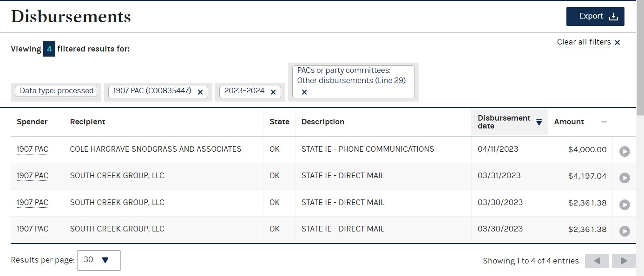The height and width of the screenshot is (276, 644).
Task: Open 1907 PAC link in phone communications row
Action: pyautogui.click(x=33, y=149)
